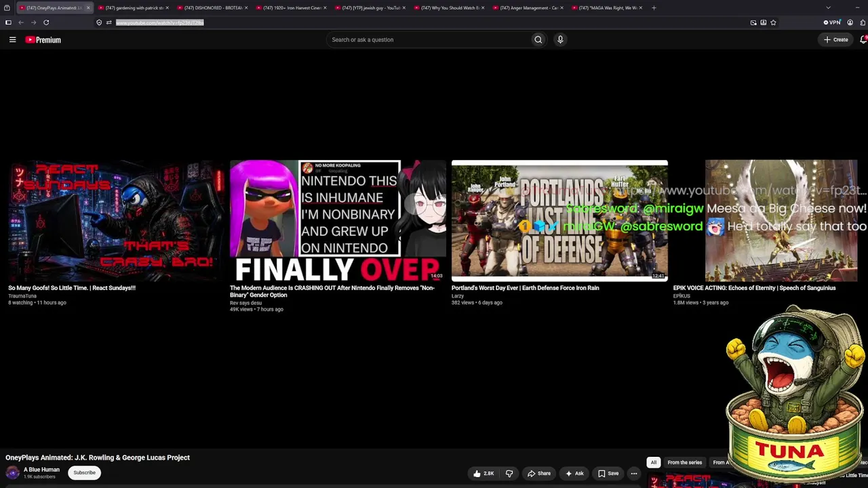
Task: Click the Create button
Action: (836, 40)
